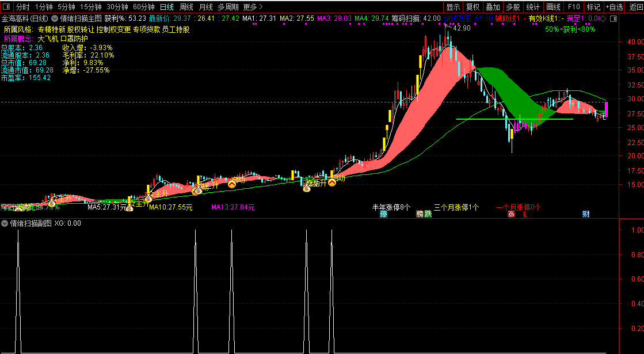Click the 复权 adjustment button
644x354 pixels.
[472, 7]
